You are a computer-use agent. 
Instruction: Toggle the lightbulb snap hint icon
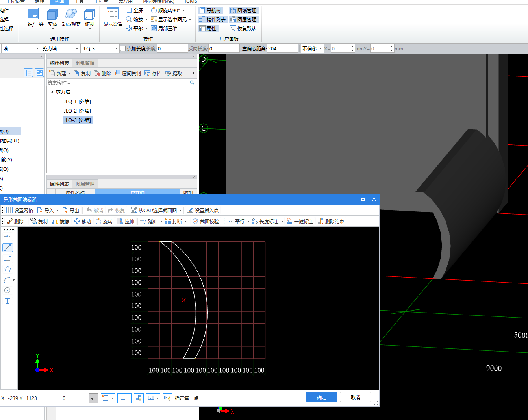point(139,398)
